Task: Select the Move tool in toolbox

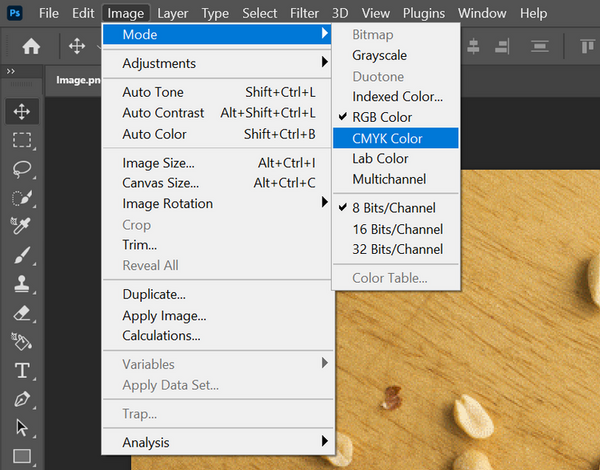Action: (22, 112)
